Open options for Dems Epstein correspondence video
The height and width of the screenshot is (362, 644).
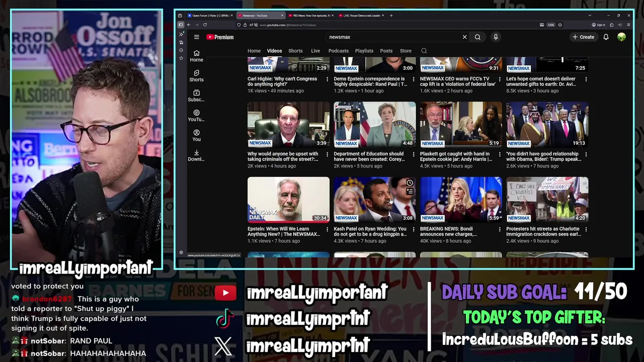tap(414, 79)
